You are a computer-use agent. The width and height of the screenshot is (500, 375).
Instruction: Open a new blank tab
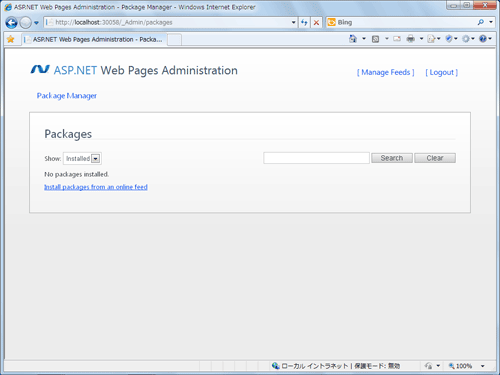pos(174,40)
